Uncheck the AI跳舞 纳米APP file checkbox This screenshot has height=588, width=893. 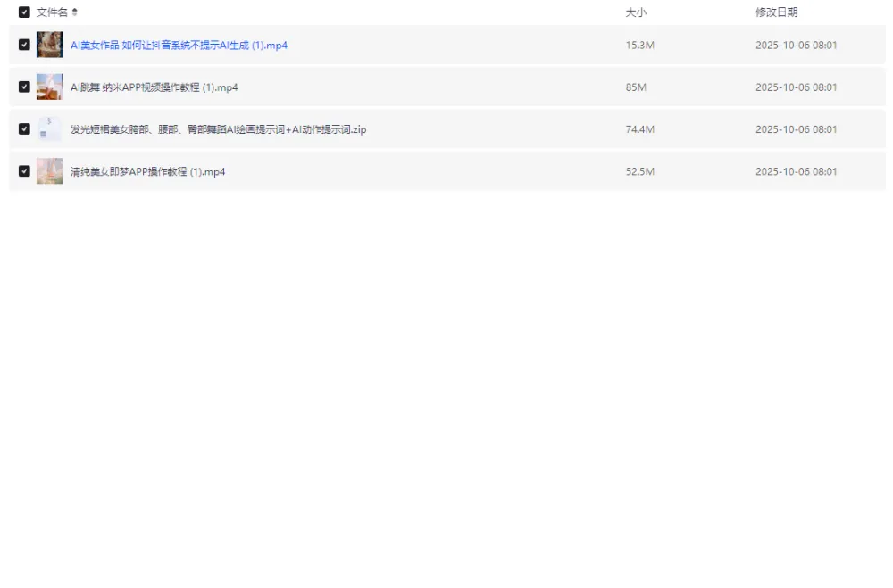pyautogui.click(x=24, y=87)
